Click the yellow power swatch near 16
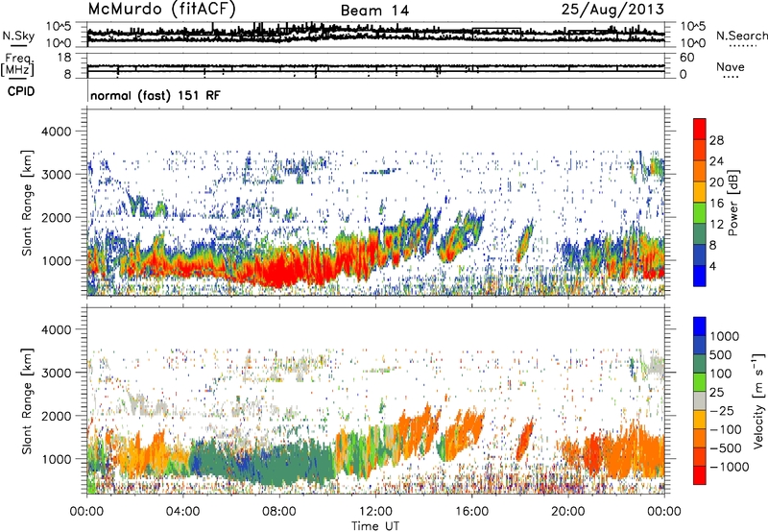This screenshot has width=768, height=532. (x=700, y=191)
